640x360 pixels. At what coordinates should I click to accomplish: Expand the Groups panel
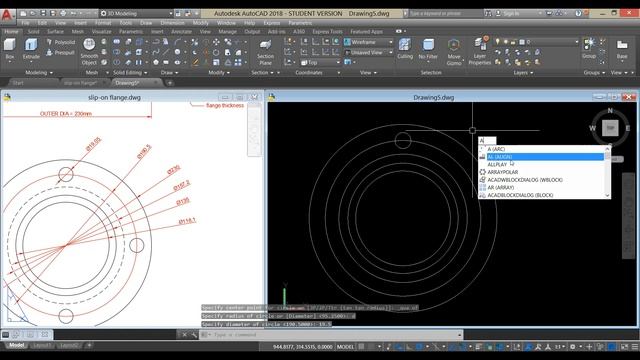[594, 73]
